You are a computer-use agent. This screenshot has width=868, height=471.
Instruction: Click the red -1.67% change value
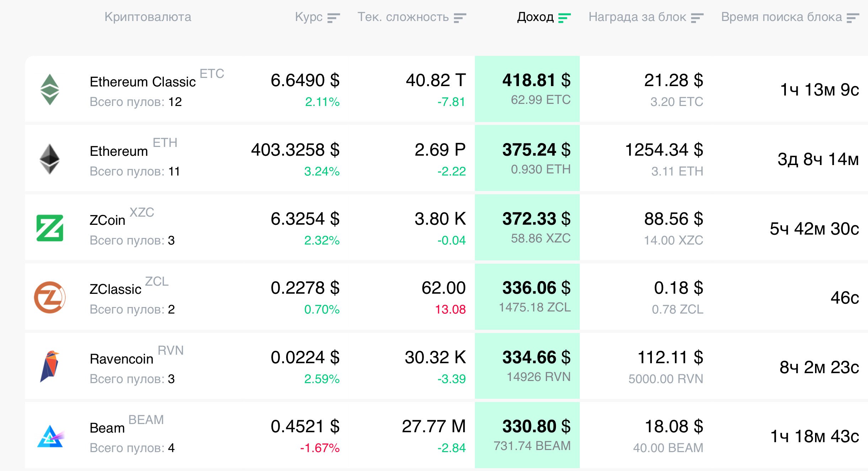point(320,448)
